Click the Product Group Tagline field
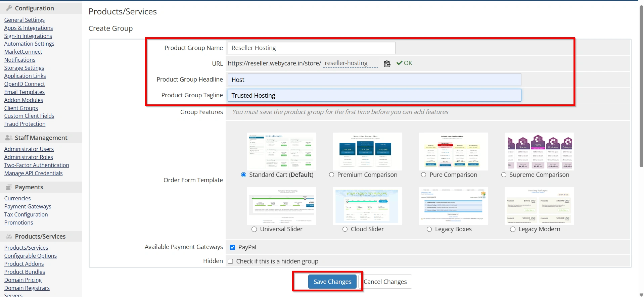644x297 pixels. [x=374, y=95]
